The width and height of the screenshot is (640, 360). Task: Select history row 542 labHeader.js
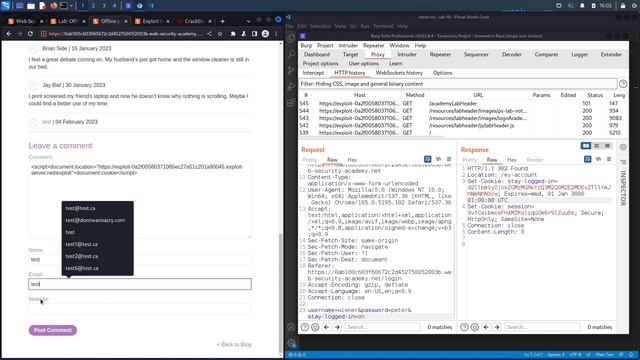463,125
